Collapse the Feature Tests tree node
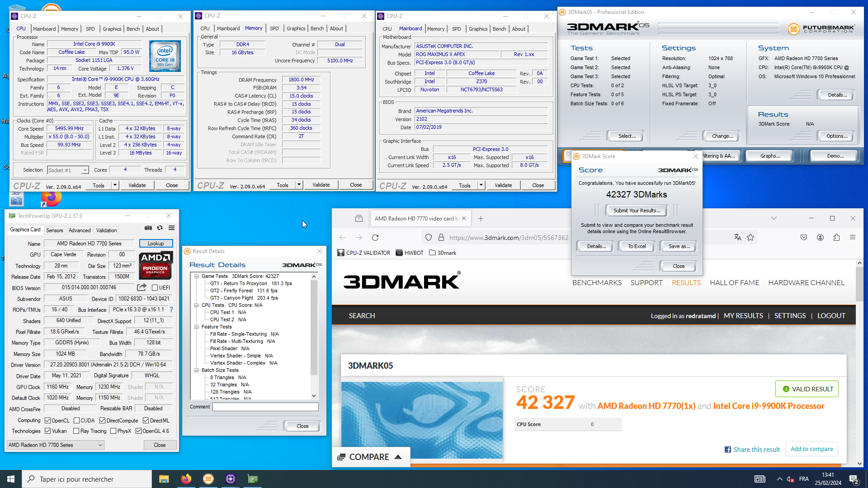 click(x=197, y=327)
